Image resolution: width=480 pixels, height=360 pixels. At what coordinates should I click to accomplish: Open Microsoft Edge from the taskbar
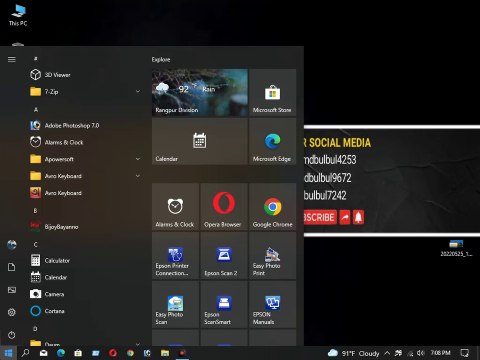pyautogui.click(x=61, y=353)
